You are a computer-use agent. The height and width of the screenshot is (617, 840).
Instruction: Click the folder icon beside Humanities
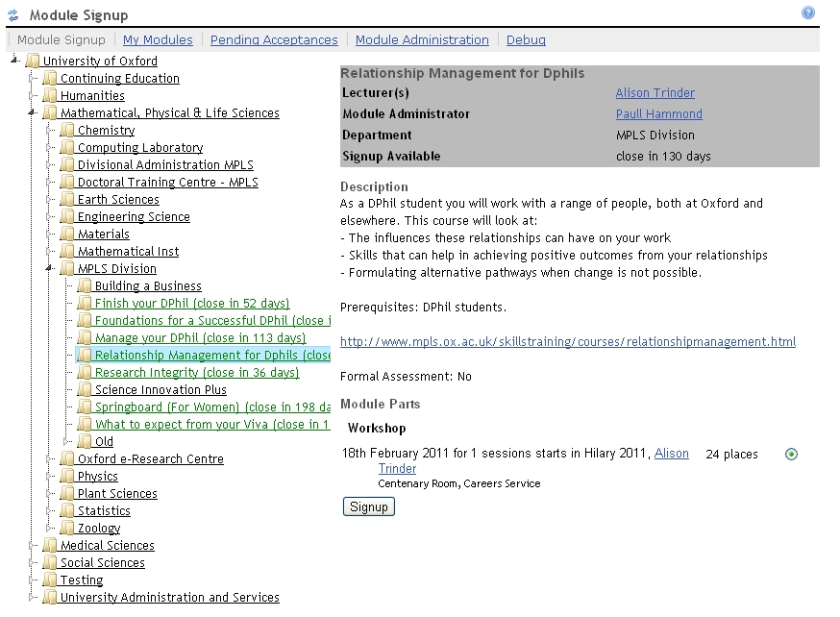(50, 96)
